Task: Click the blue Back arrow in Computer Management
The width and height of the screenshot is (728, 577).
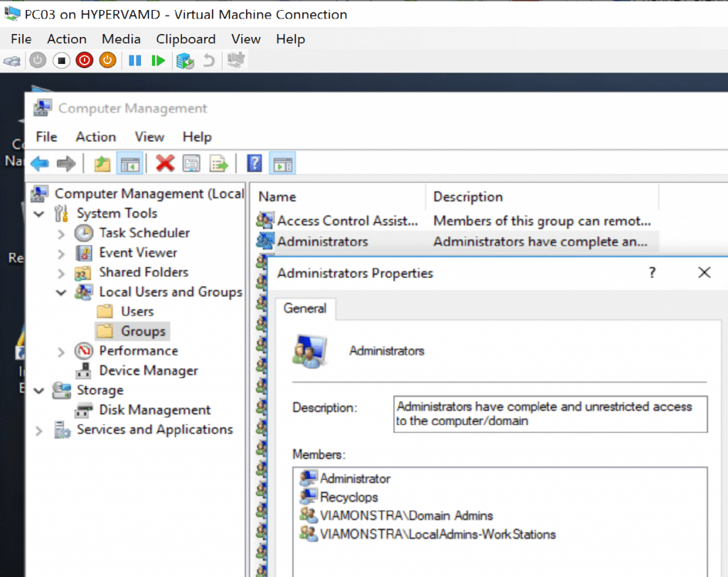Action: coord(40,163)
